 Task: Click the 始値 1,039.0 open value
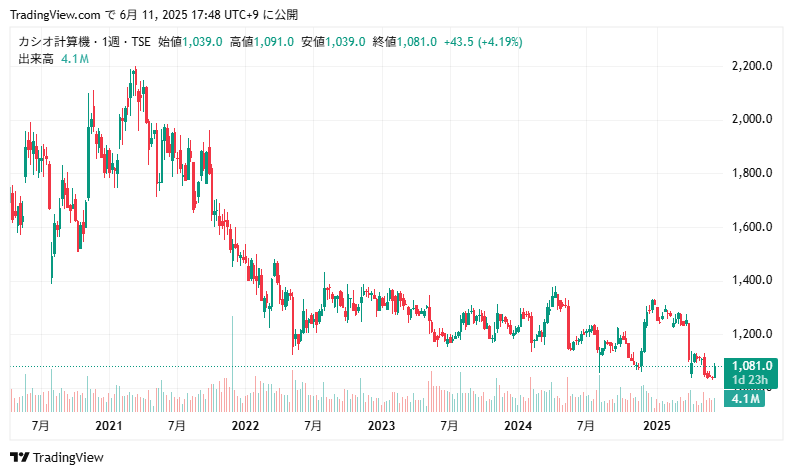pyautogui.click(x=190, y=41)
